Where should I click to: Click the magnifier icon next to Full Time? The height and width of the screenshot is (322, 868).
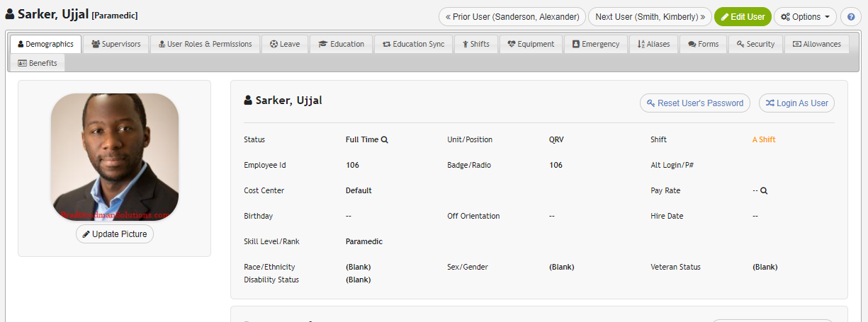[x=385, y=139]
